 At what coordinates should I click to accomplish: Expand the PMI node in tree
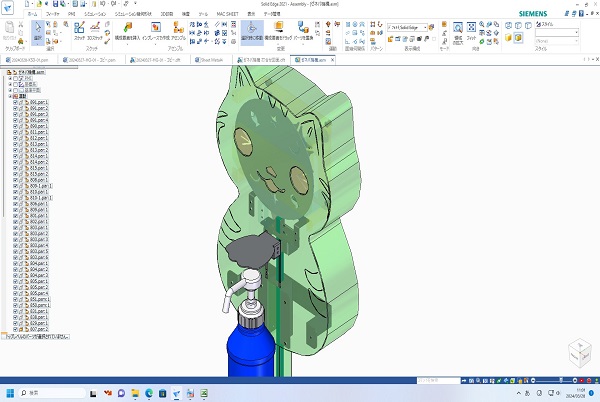click(10, 78)
